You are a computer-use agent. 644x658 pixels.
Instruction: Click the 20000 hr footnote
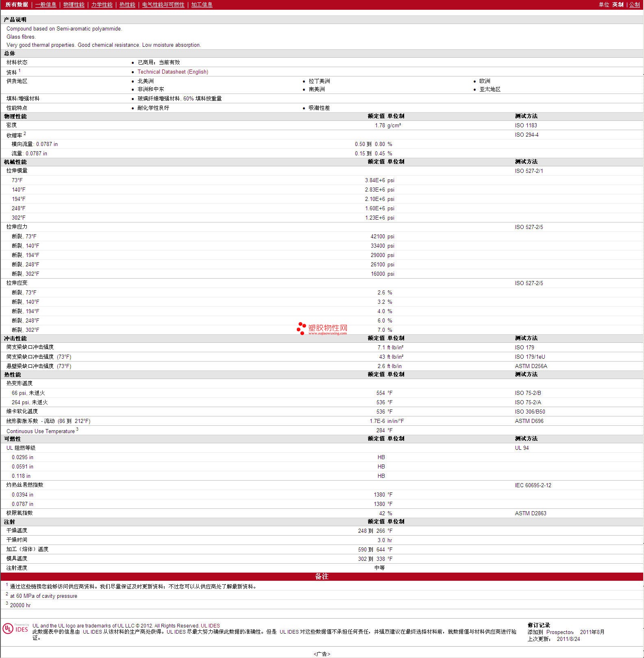point(20,605)
